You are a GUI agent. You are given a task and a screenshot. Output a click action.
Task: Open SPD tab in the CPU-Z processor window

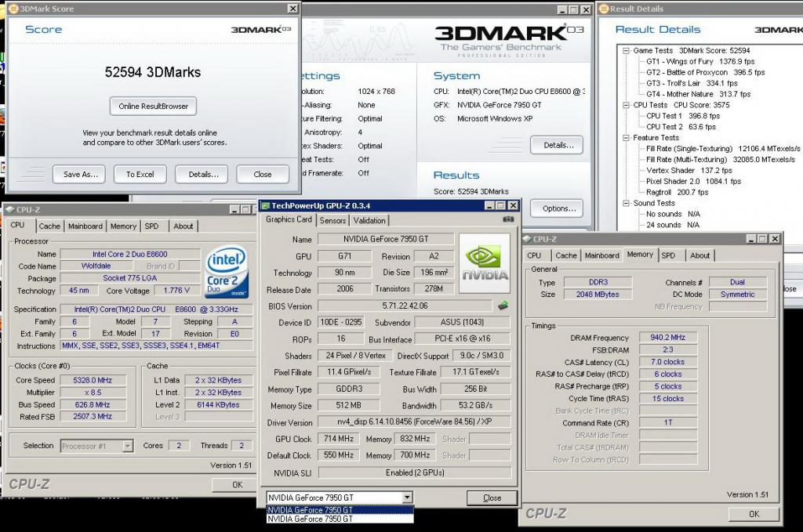click(x=151, y=226)
